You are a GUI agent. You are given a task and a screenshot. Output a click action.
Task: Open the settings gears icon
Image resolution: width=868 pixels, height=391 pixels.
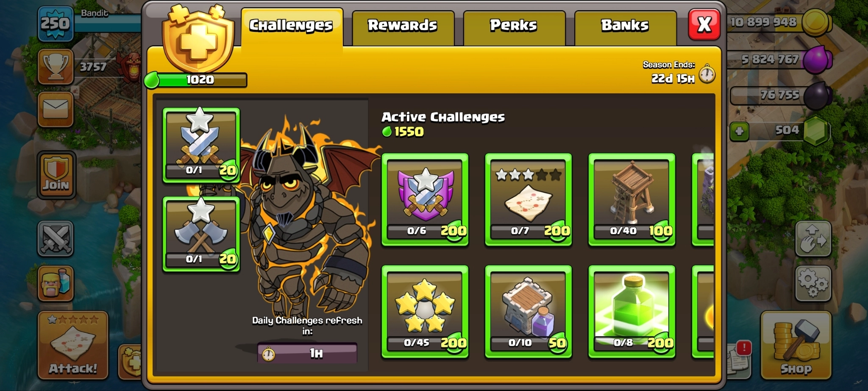(813, 283)
